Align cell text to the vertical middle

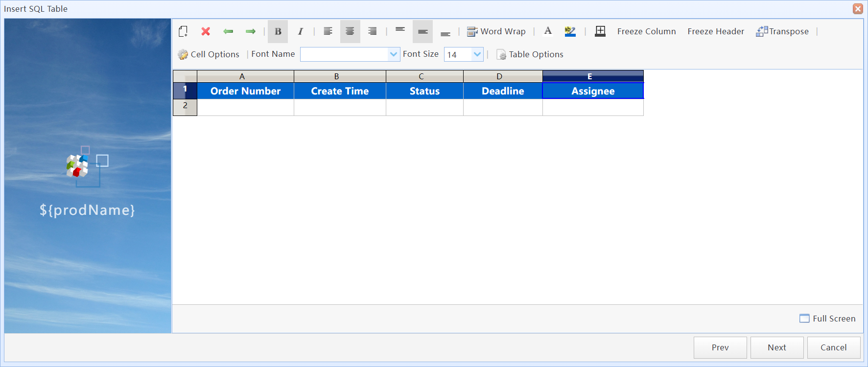pyautogui.click(x=423, y=31)
